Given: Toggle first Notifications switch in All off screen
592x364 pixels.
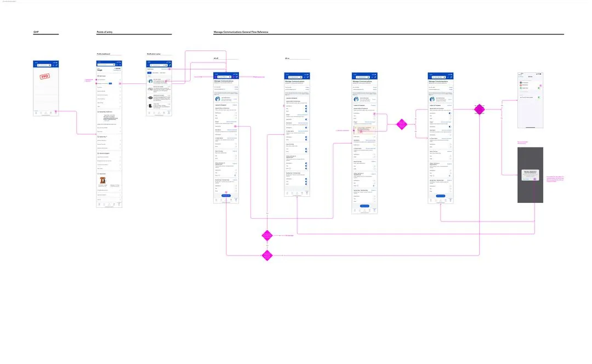Looking at the screenshot, I should 236,113.
